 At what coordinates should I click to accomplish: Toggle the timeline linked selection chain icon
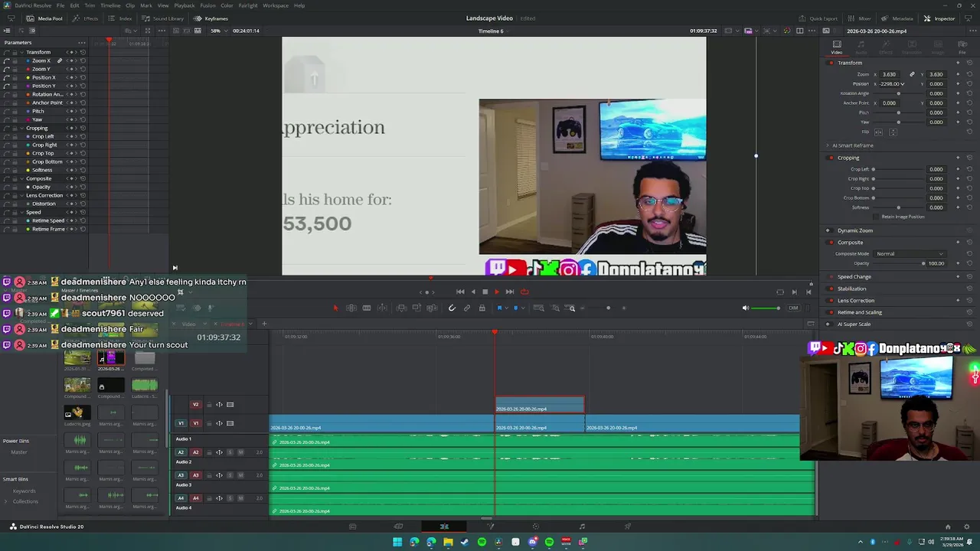[467, 308]
